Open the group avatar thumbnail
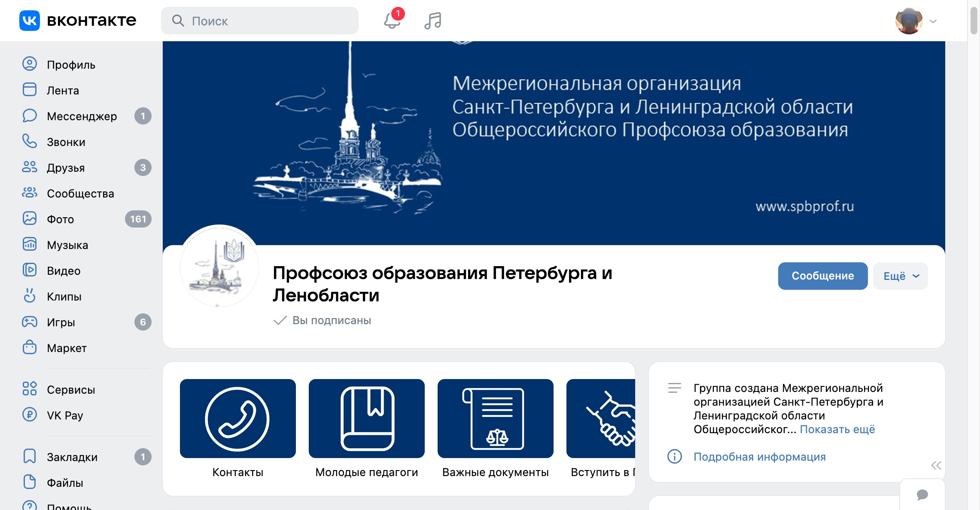Screen dimensions: 980x510 pyautogui.click(x=219, y=267)
